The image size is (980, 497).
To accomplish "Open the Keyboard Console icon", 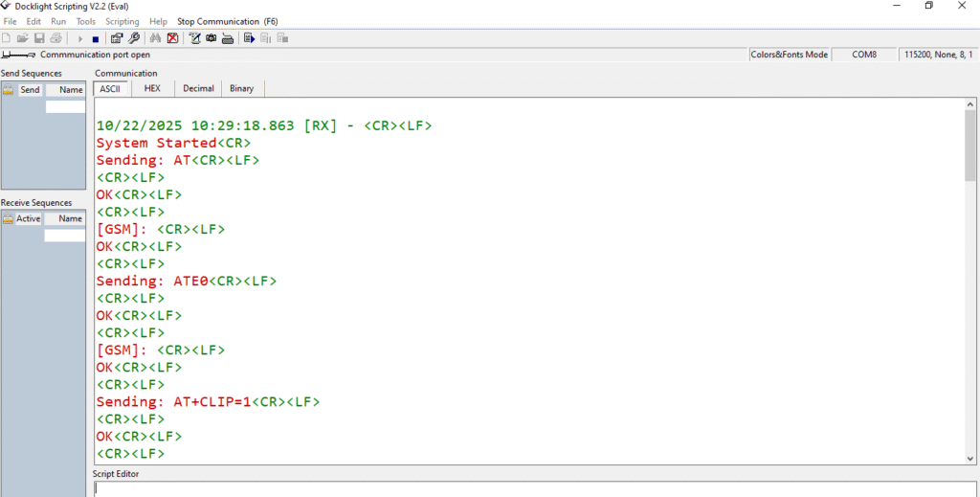I will tap(228, 38).
